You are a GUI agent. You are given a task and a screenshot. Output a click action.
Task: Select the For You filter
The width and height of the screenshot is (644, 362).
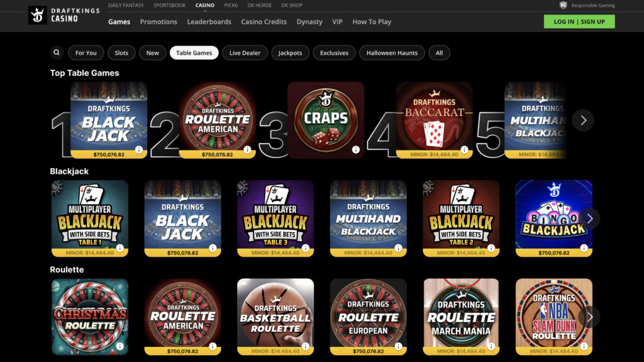click(x=86, y=53)
